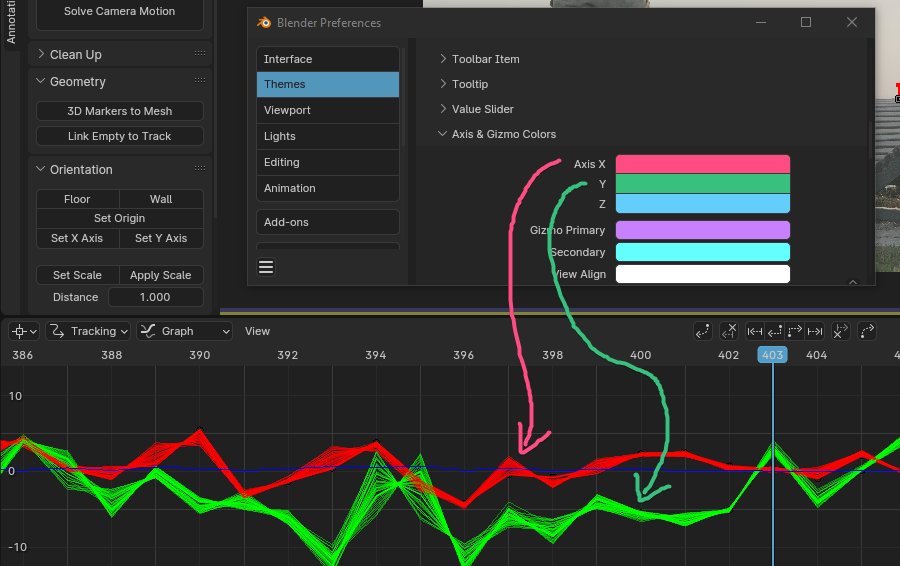The height and width of the screenshot is (566, 900).
Task: Click the Blender logo in Preferences title
Action: 264,22
